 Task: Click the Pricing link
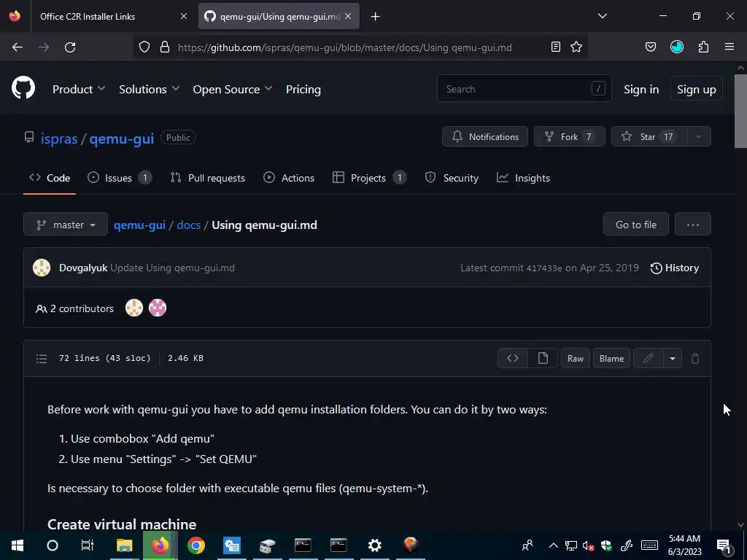[303, 89]
